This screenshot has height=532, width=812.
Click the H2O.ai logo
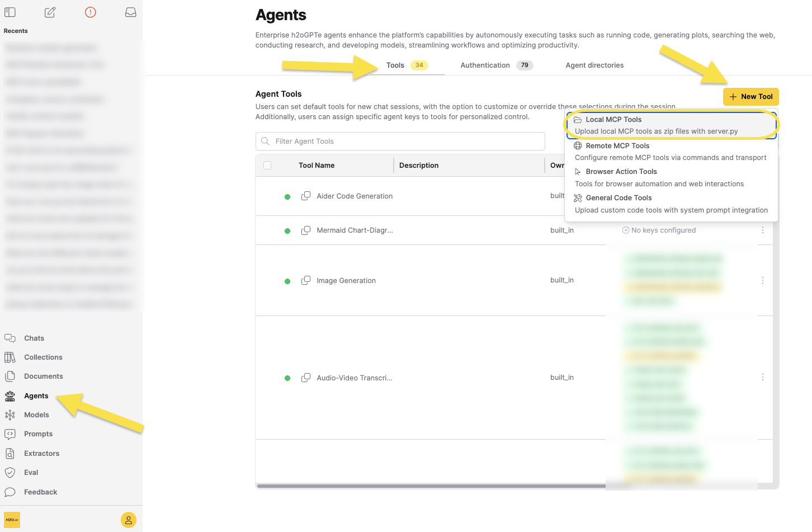tap(12, 520)
